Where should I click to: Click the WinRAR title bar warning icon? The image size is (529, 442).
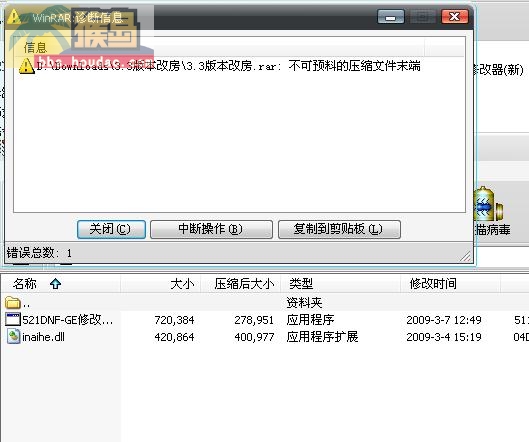(14, 17)
